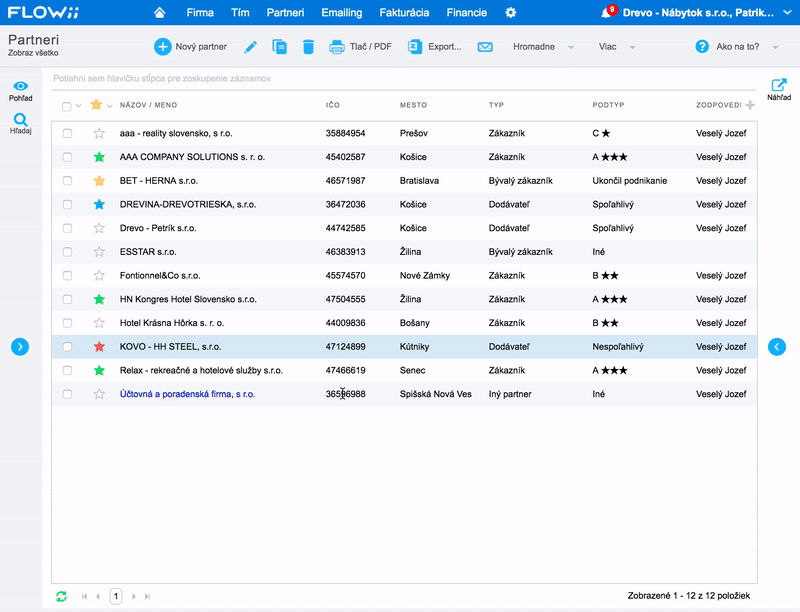This screenshot has height=612, width=800.
Task: Open the Firma menu
Action: point(200,13)
